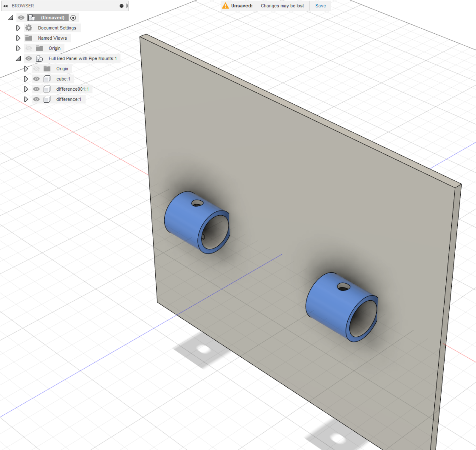
Task: Click the Save link in the unsaved banner
Action: [321, 6]
